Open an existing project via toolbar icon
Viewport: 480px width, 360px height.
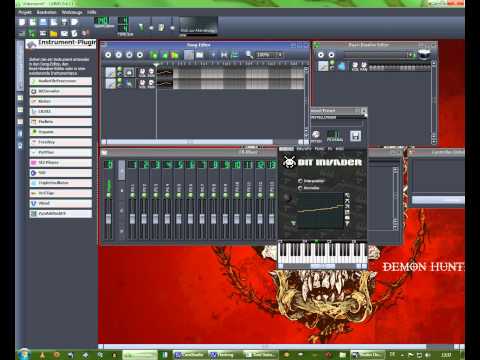(x=43, y=22)
